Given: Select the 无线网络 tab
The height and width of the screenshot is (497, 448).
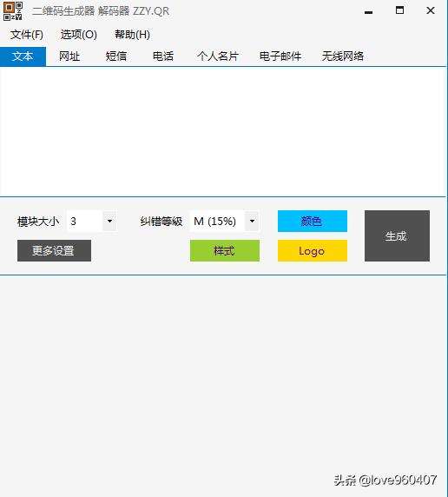Looking at the screenshot, I should tap(343, 56).
